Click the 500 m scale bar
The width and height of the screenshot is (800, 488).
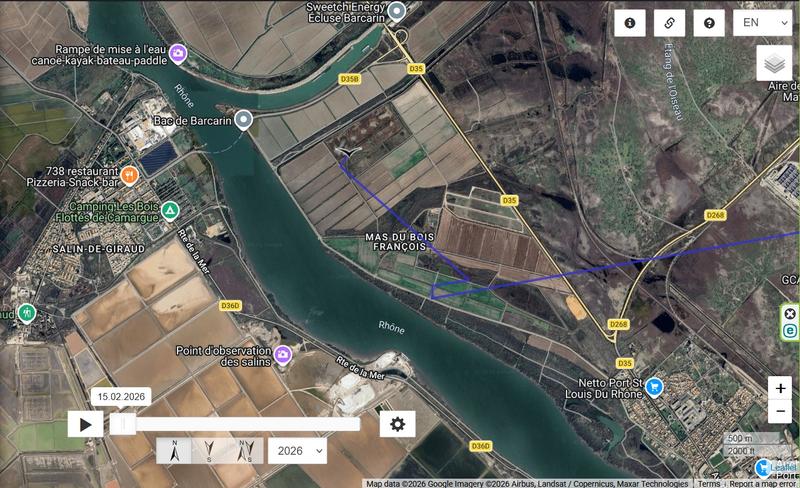[x=751, y=438]
